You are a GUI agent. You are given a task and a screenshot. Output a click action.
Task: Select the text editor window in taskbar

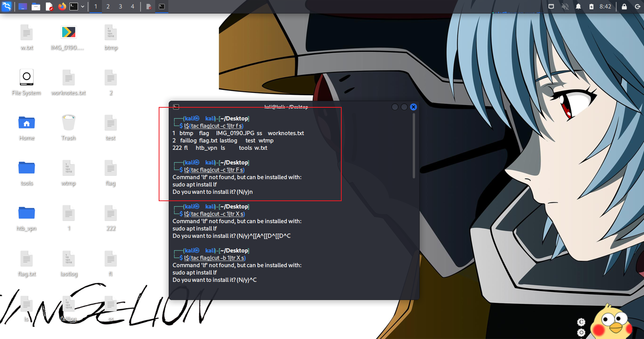coord(149,7)
